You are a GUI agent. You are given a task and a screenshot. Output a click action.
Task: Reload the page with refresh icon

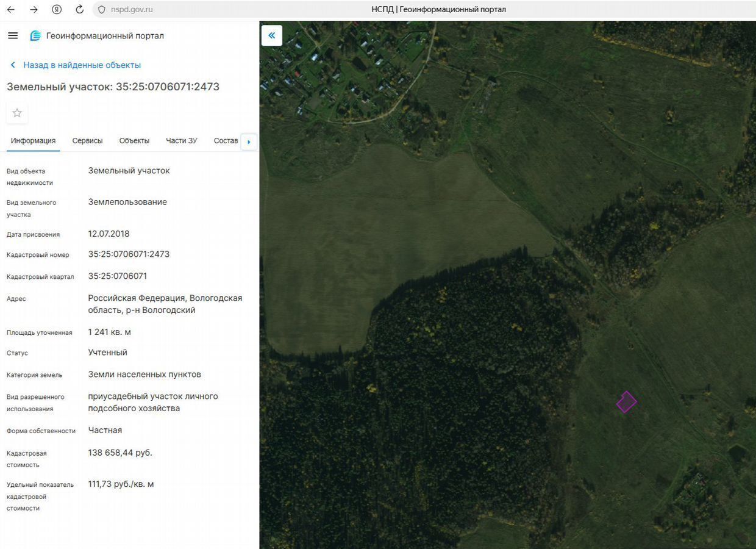coord(79,9)
